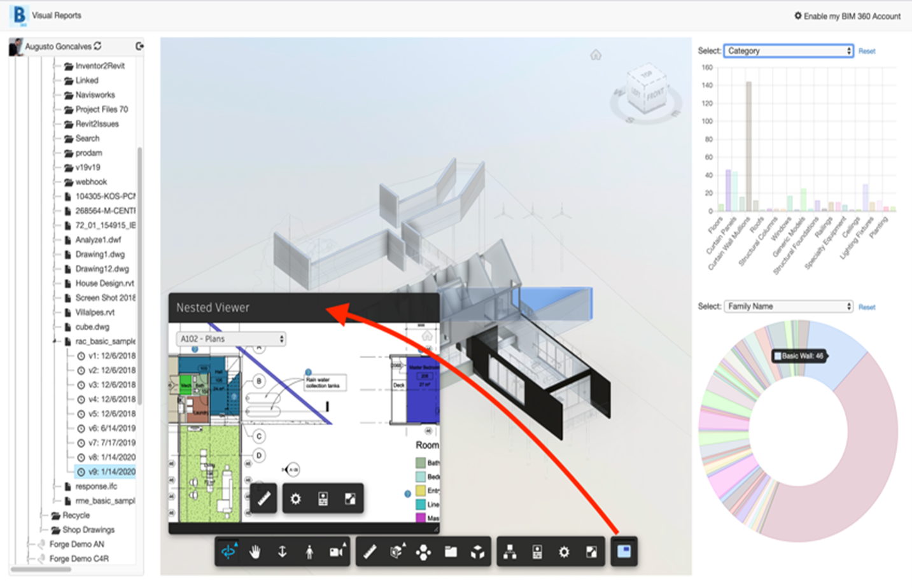Image resolution: width=912 pixels, height=588 pixels.
Task: Click the Bath room legend color swatch
Action: click(421, 463)
